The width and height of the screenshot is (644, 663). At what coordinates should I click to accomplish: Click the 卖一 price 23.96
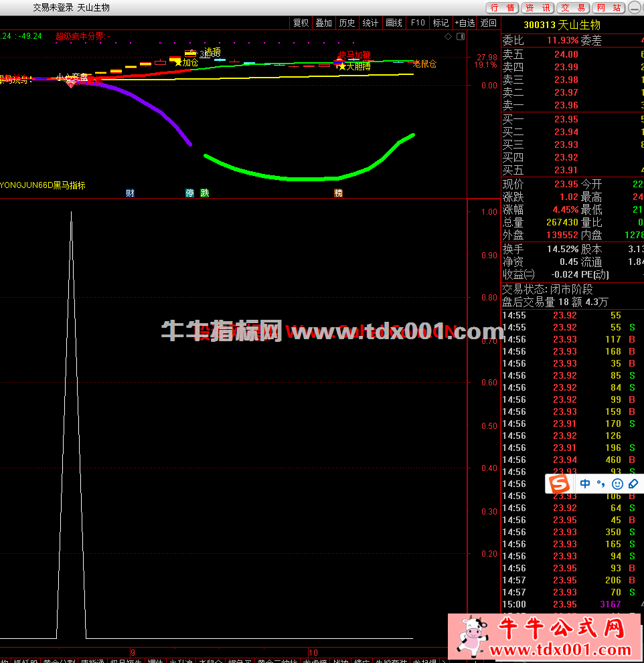coord(566,105)
